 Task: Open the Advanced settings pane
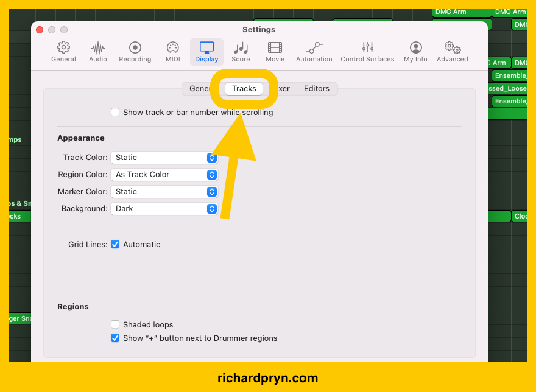452,52
